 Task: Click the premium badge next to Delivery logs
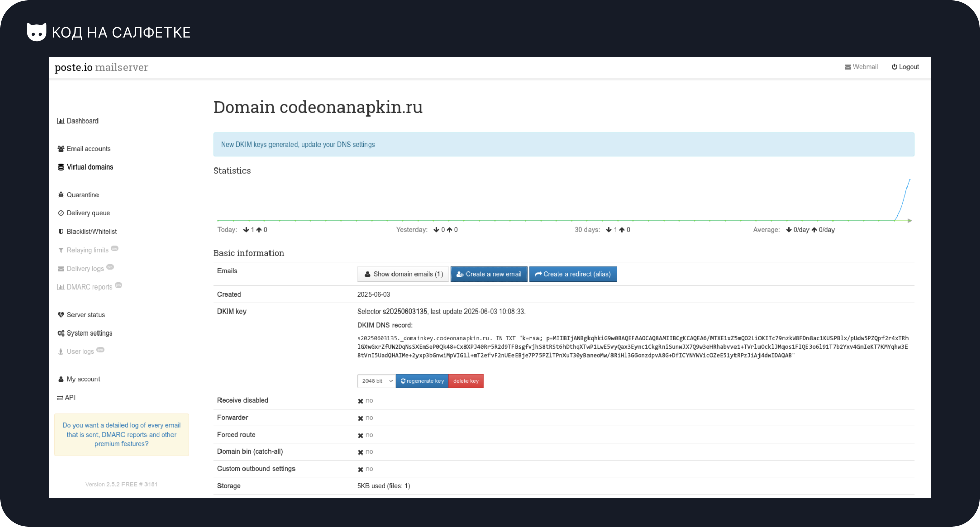point(110,267)
